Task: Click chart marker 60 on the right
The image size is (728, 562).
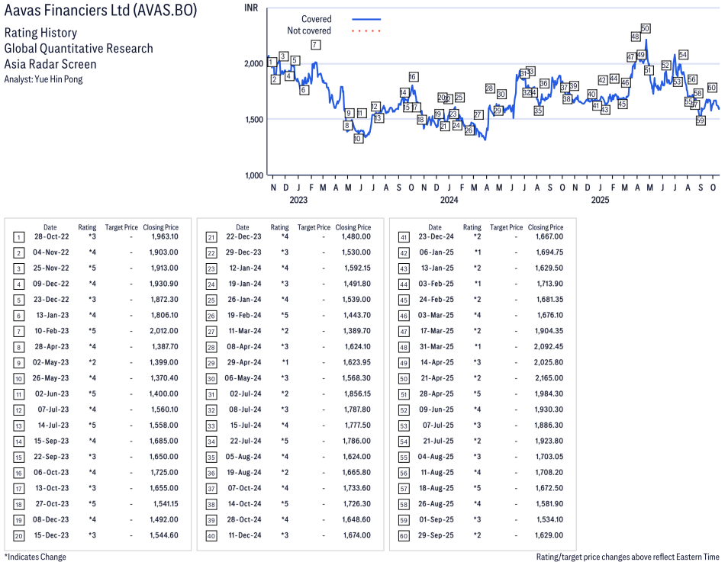Action: click(712, 88)
